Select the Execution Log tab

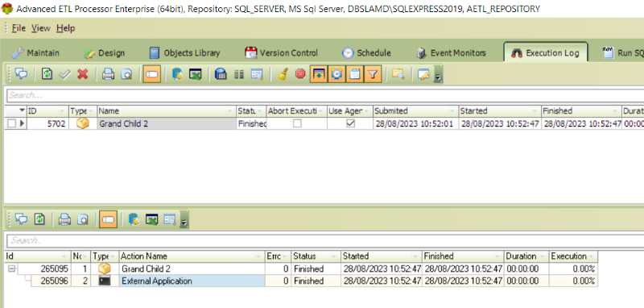(546, 53)
